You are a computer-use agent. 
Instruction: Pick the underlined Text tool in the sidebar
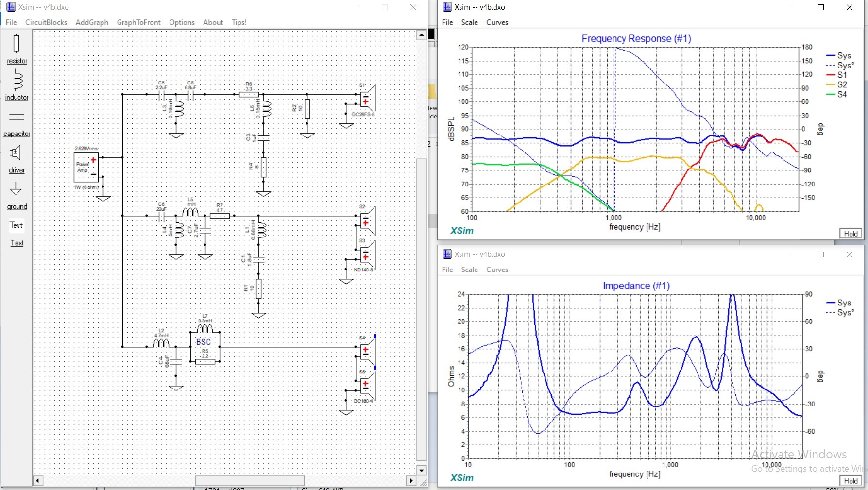(x=17, y=243)
